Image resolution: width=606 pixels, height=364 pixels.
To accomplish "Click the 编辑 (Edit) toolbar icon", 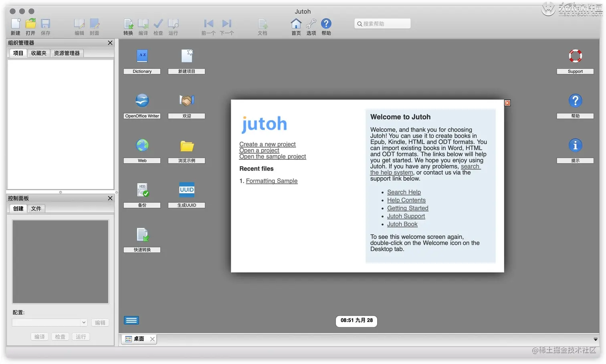I will (79, 24).
